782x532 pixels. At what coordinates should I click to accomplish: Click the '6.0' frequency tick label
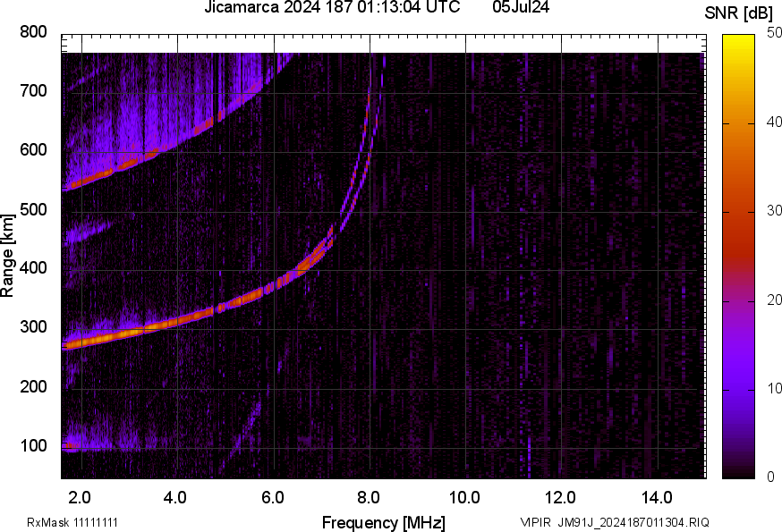point(272,498)
